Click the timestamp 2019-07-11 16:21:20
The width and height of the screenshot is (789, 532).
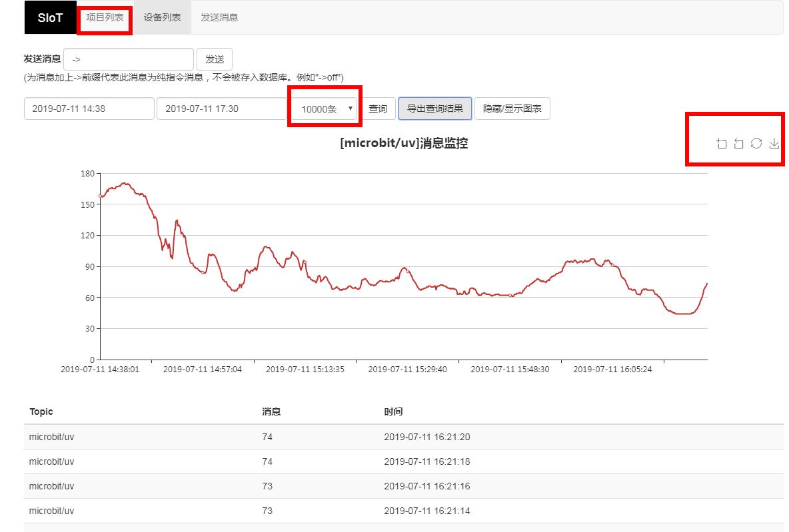pos(426,437)
